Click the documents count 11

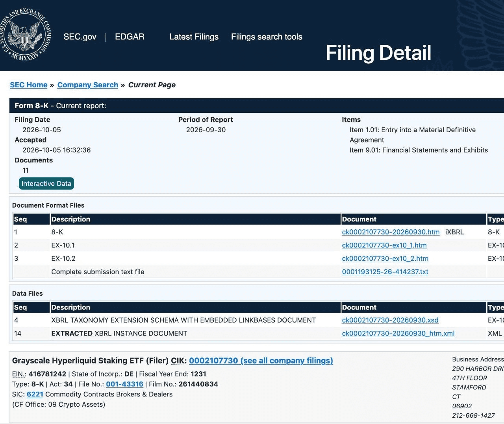(26, 171)
